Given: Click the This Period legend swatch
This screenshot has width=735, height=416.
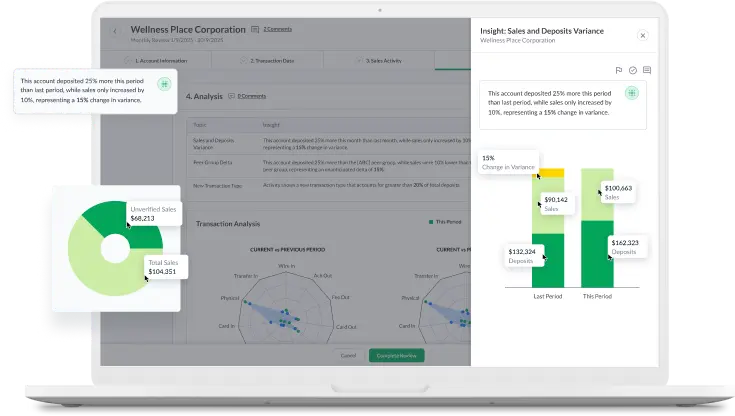Looking at the screenshot, I should 431,221.
